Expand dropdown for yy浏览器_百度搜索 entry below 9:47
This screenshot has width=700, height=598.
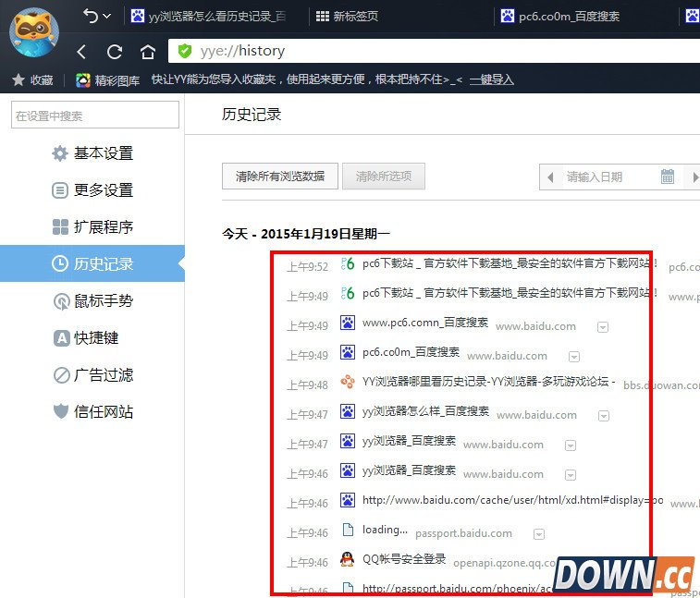[x=571, y=475]
